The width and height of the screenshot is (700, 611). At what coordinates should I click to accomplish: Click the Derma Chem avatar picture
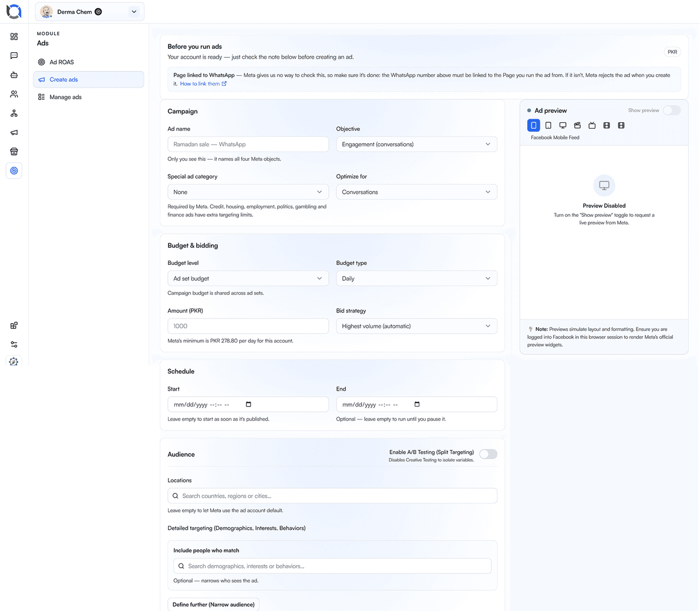[46, 12]
